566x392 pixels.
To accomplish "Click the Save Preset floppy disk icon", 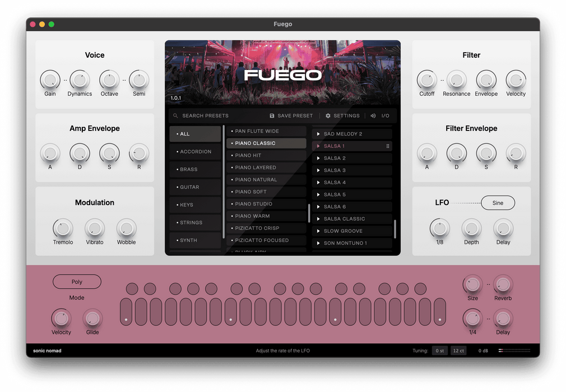I will [272, 116].
